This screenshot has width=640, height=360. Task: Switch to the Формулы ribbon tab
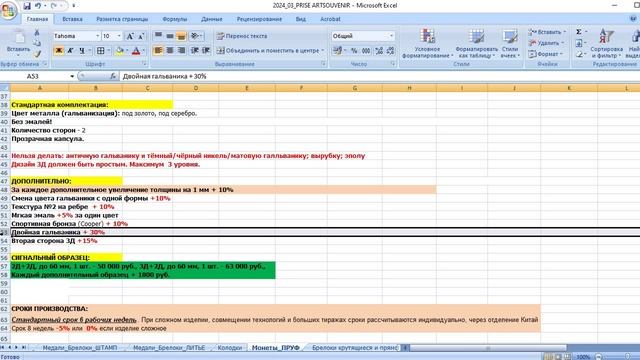174,19
